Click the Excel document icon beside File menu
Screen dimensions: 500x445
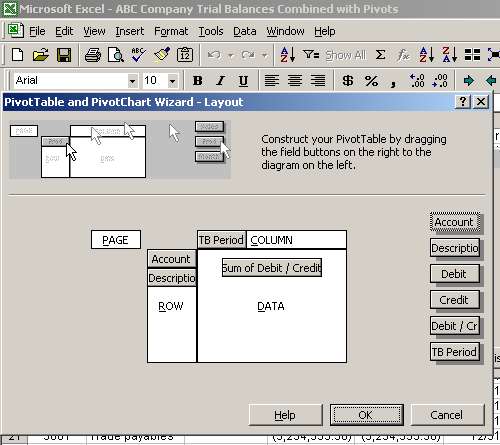[16, 30]
